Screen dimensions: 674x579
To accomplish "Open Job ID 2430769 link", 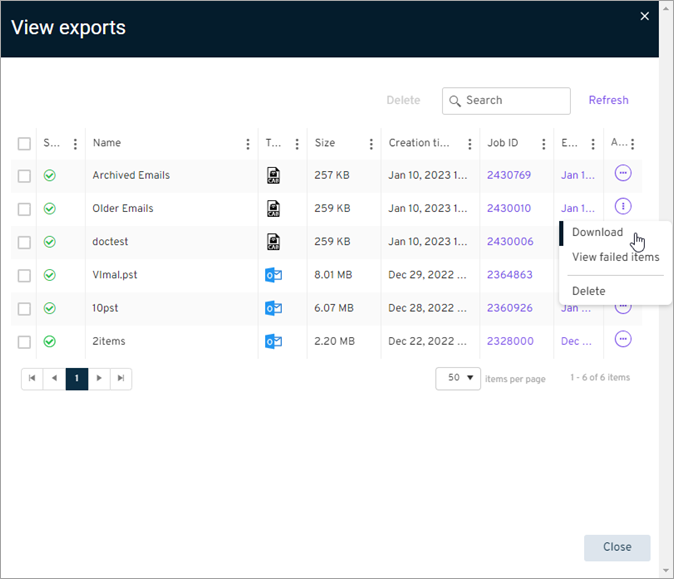I will pos(509,175).
